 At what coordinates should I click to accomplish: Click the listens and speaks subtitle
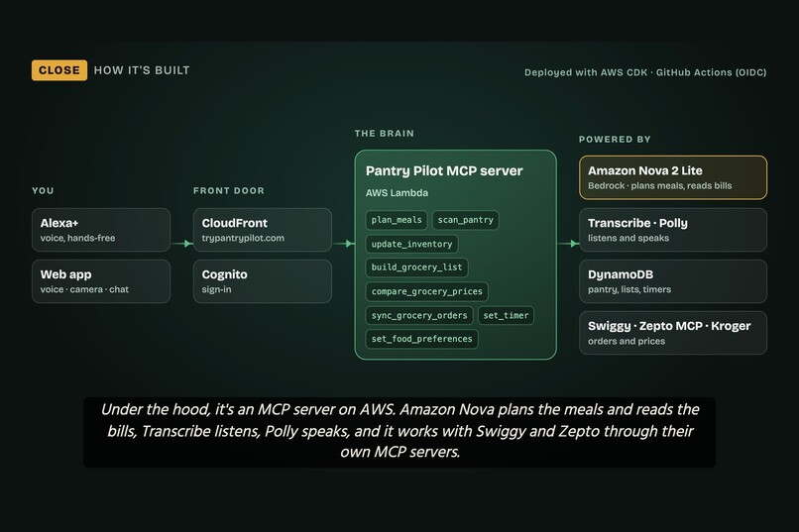(628, 238)
